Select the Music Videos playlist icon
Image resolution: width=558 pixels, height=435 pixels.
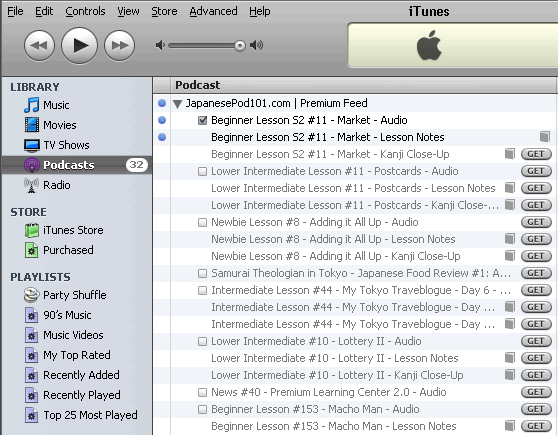[x=32, y=335]
